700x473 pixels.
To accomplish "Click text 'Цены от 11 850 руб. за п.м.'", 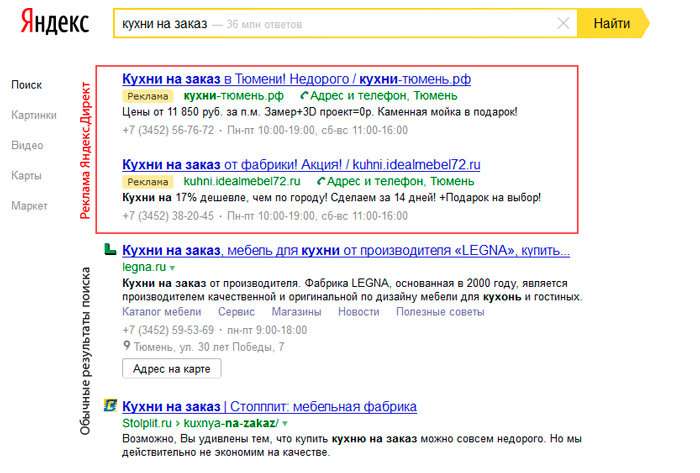I will pyautogui.click(x=192, y=112).
